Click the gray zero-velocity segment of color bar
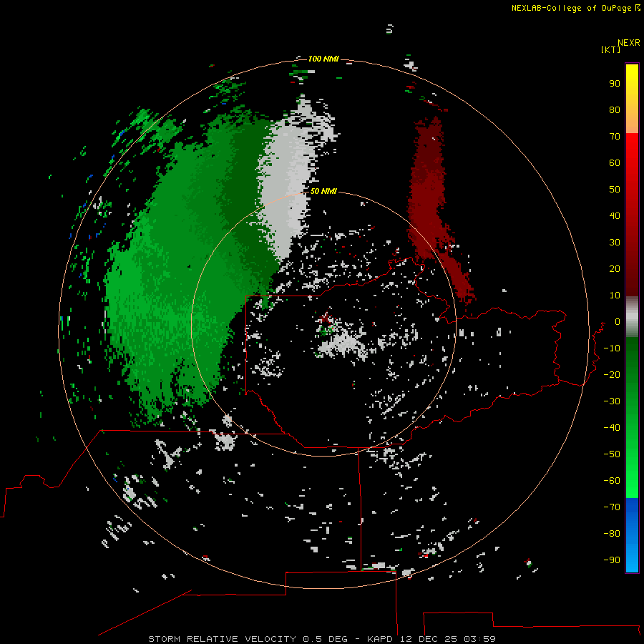The image size is (644, 644). click(x=632, y=317)
